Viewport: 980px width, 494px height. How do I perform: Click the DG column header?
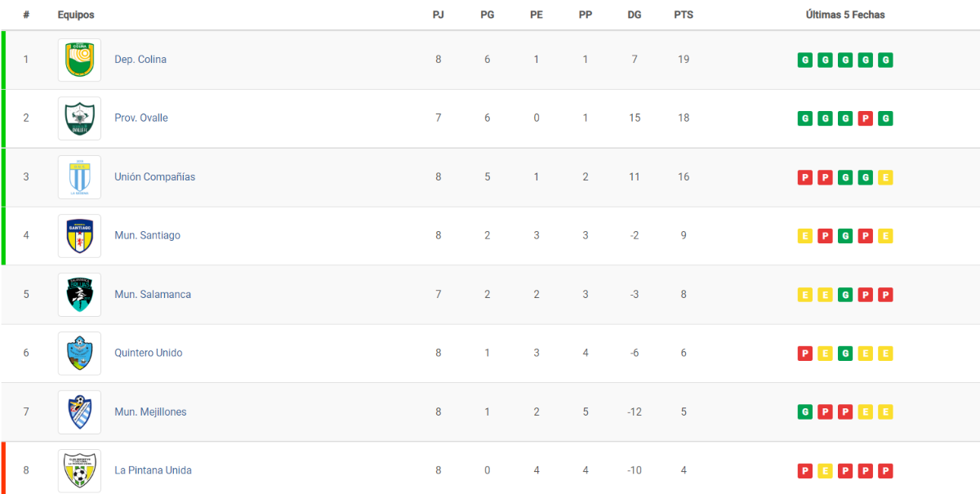[635, 15]
